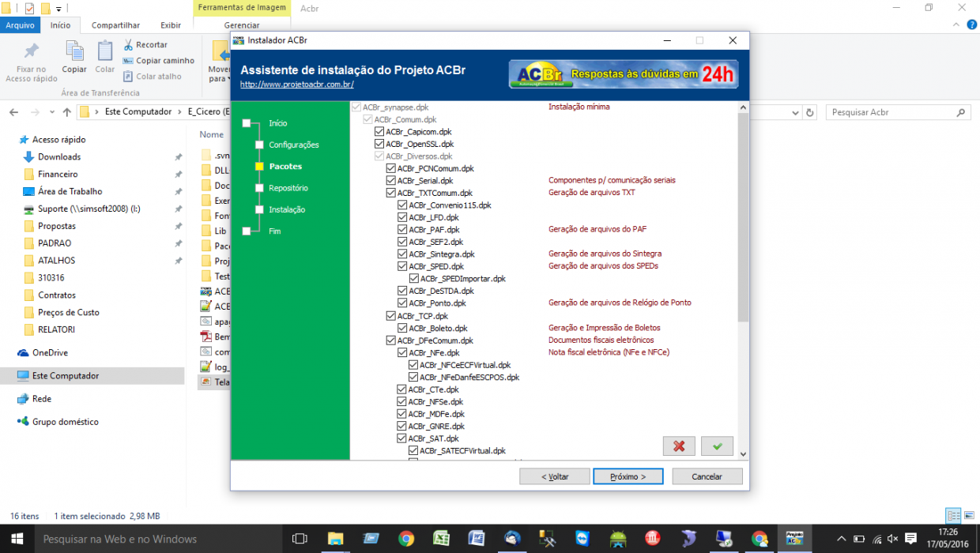Uncheck the ACBr_OpenSSL.dpk package
Screen dimensions: 980x553
tap(379, 145)
